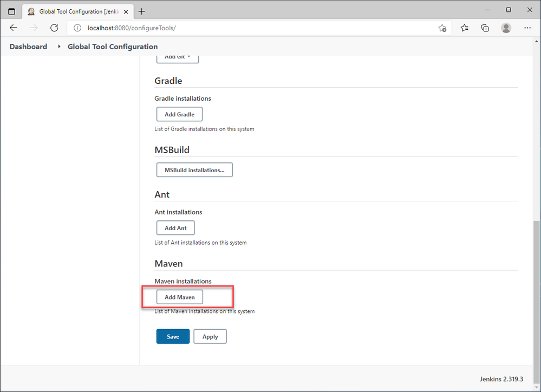
Task: Click the Gradle section heading
Action: (168, 81)
